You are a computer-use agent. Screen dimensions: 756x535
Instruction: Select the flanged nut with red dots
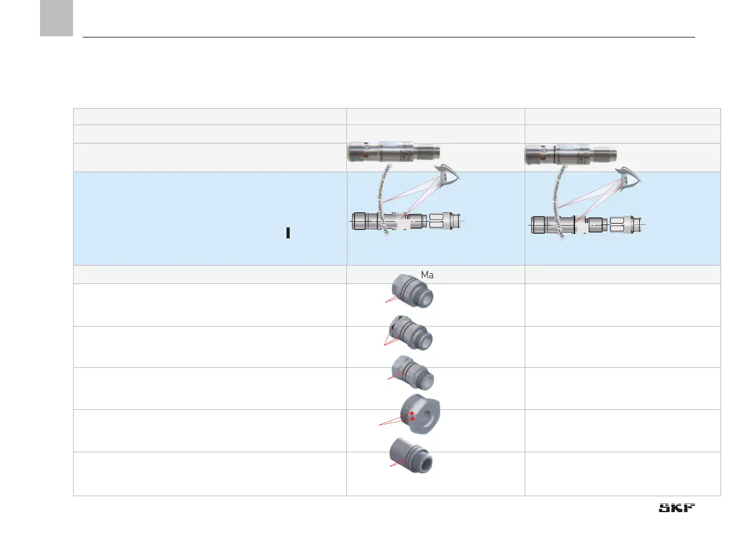tap(420, 414)
